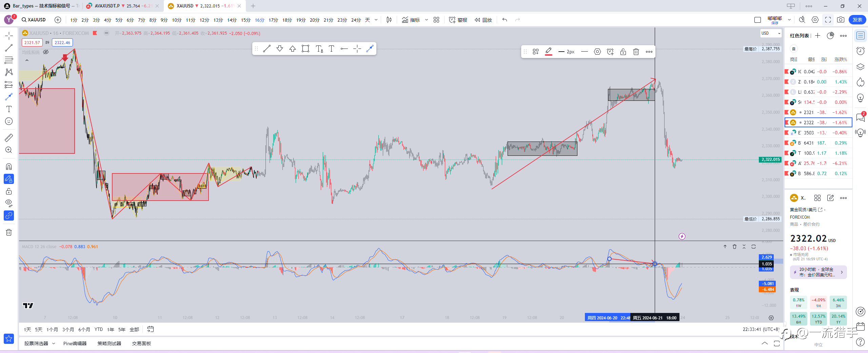Open the 策略测试器 tab
The image size is (868, 353).
coord(109,343)
